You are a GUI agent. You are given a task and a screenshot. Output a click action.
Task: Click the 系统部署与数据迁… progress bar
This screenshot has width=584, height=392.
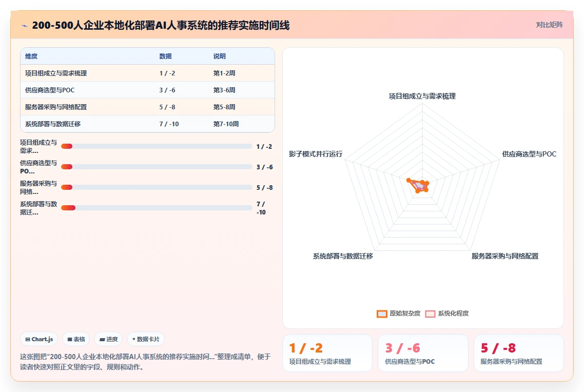(157, 208)
